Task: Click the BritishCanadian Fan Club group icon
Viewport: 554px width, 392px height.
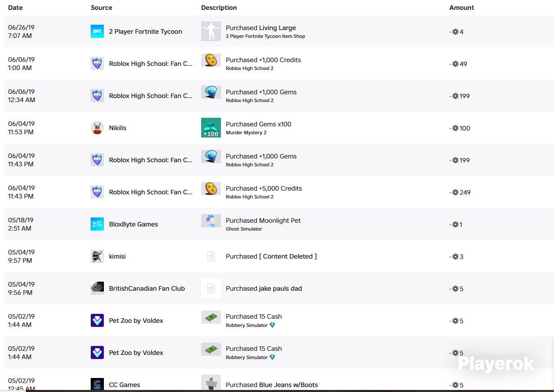Action: pyautogui.click(x=97, y=288)
